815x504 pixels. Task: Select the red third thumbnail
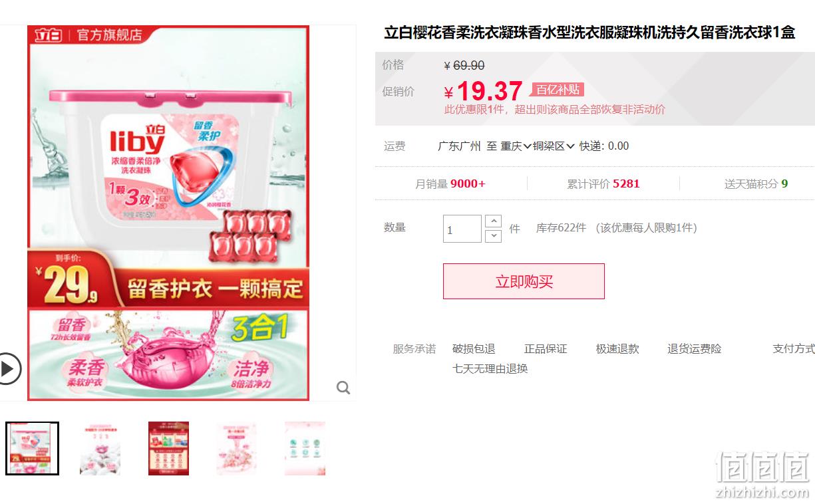pos(168,448)
